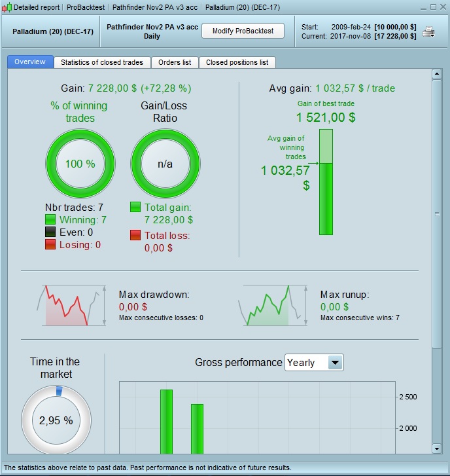The image size is (450, 476).
Task: Open the Gross performance Yearly dropdown
Action: [x=314, y=363]
